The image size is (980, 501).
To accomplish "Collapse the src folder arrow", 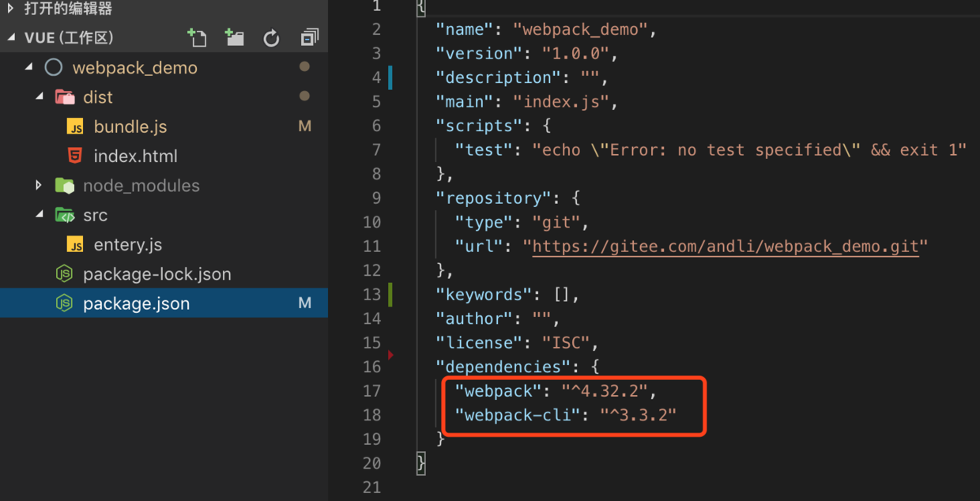I will pyautogui.click(x=40, y=215).
